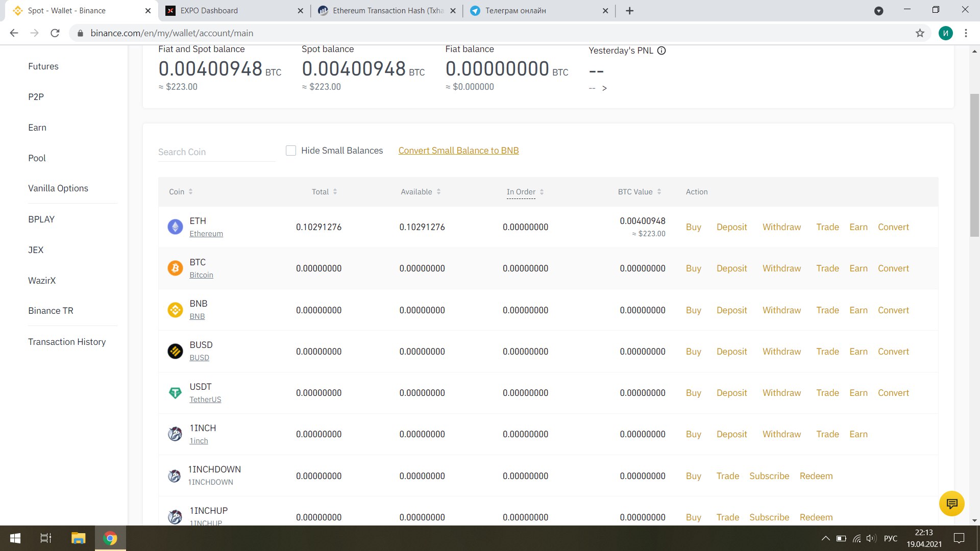Screen dimensions: 980x551
Task: Click Redeem in the 1INCHUP row
Action: pyautogui.click(x=816, y=517)
